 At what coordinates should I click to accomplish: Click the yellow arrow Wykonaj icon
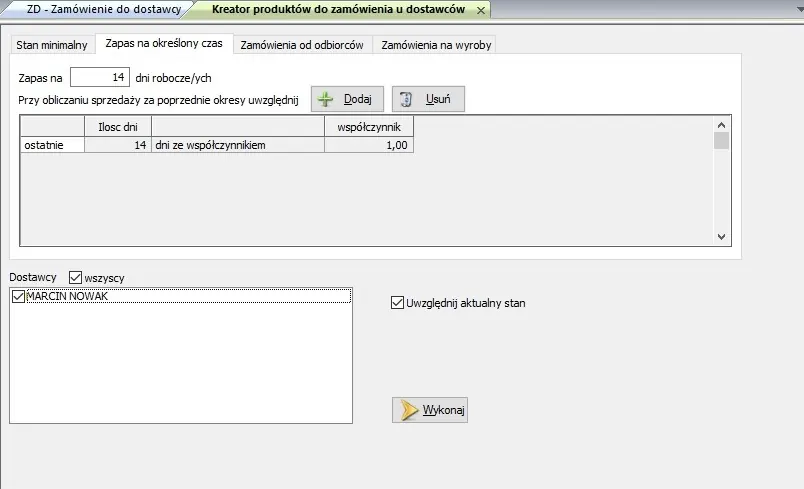coord(409,410)
